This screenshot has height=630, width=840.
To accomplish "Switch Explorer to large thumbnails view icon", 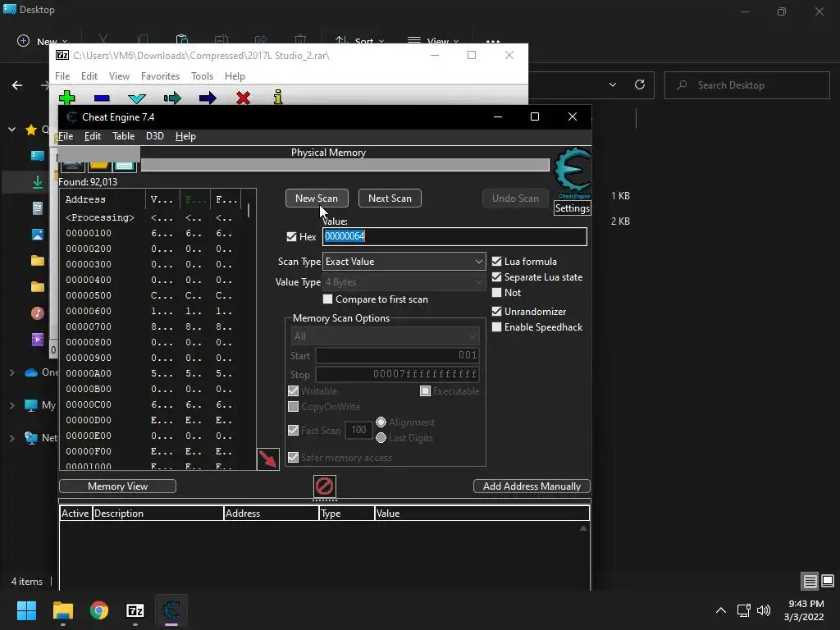I will tap(828, 581).
